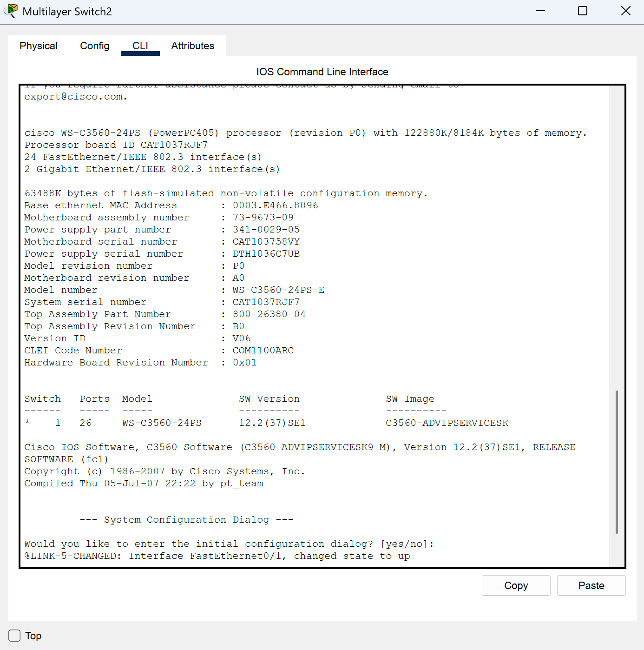Click the IOS Command Line Interface title

click(x=322, y=72)
